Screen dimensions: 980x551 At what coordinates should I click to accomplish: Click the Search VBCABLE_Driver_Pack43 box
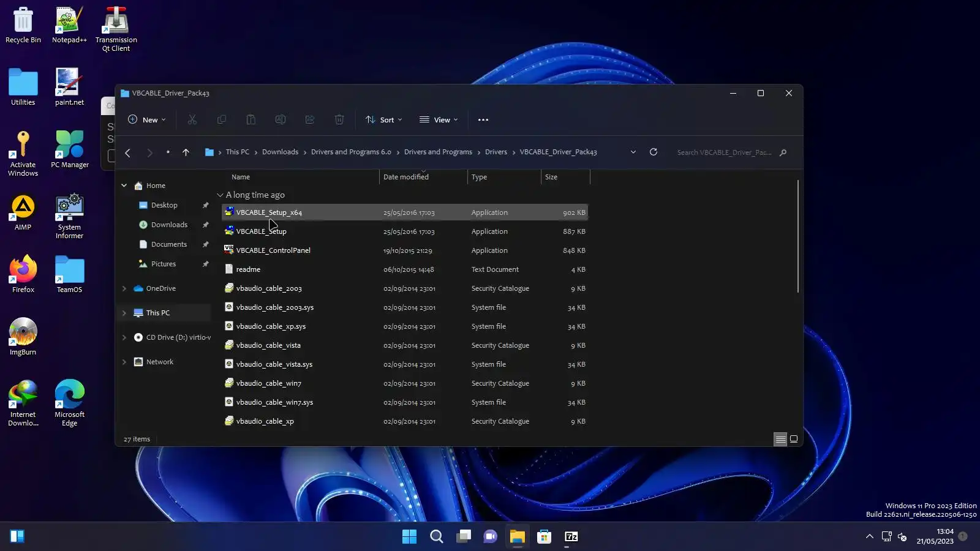click(x=732, y=152)
